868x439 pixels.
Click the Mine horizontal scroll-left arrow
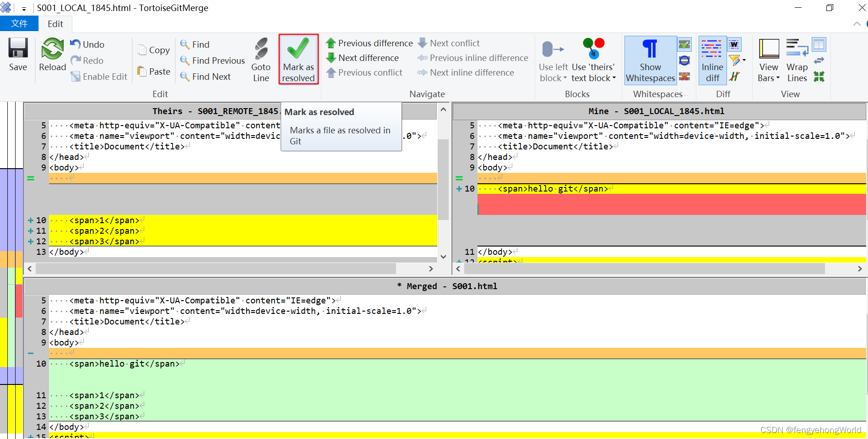pos(458,269)
